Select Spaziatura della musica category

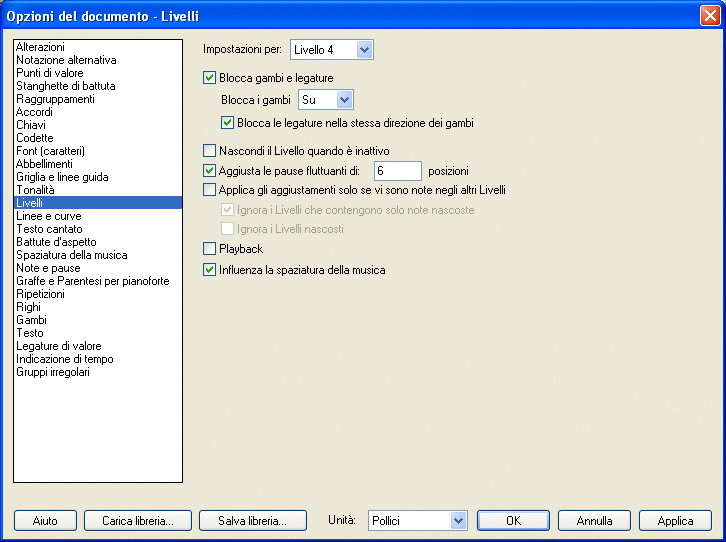[71, 255]
